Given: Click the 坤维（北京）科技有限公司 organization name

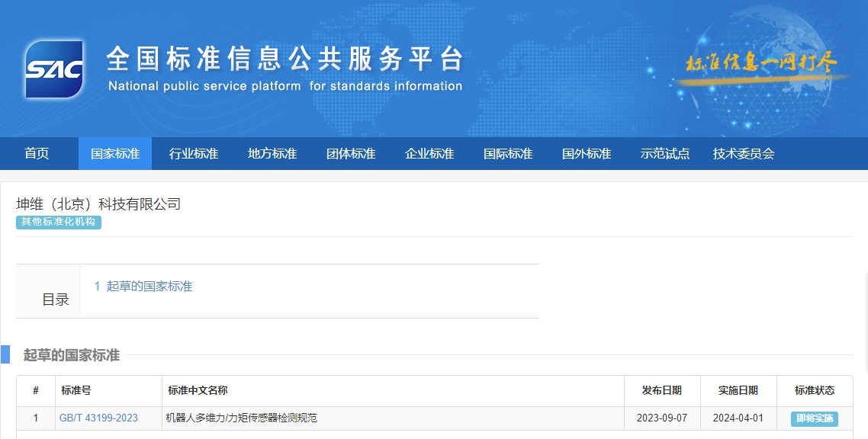Looking at the screenshot, I should click(x=98, y=204).
